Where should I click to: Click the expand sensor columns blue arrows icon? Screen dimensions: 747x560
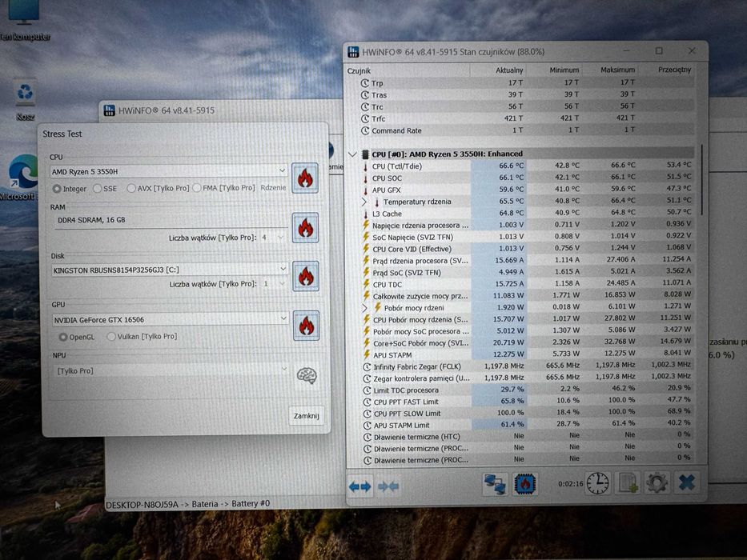(x=359, y=486)
